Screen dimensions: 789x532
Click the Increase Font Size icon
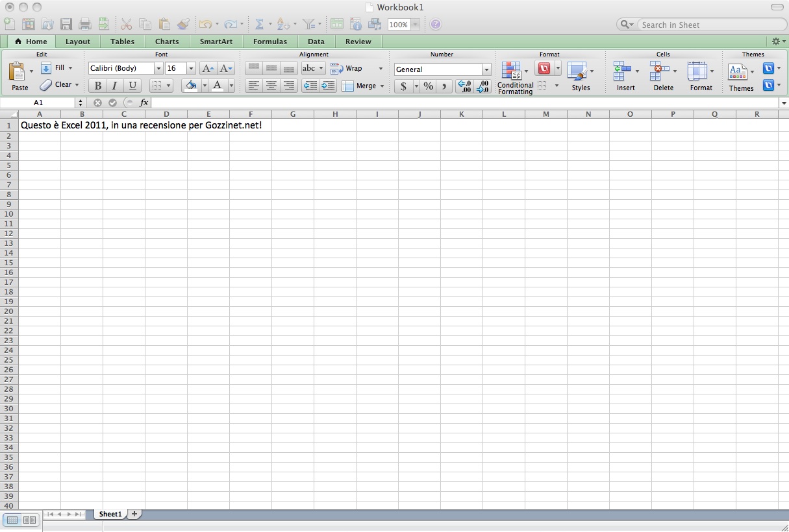click(x=207, y=69)
